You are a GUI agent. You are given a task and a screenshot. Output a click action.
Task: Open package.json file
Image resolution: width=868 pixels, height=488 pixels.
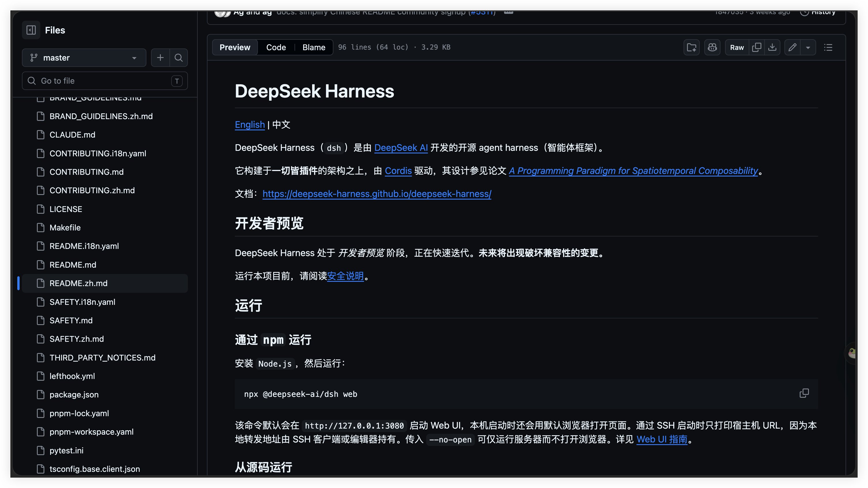[105, 395]
